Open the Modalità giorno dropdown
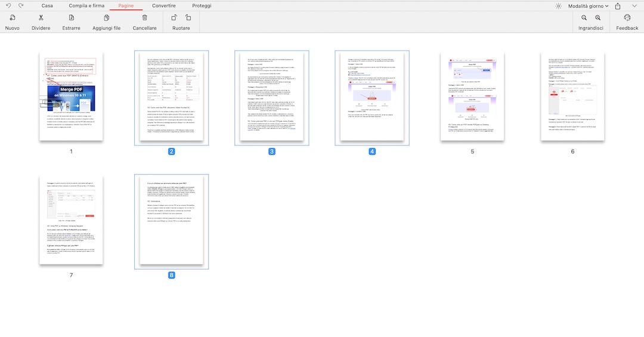The width and height of the screenshot is (644, 337). coord(588,6)
